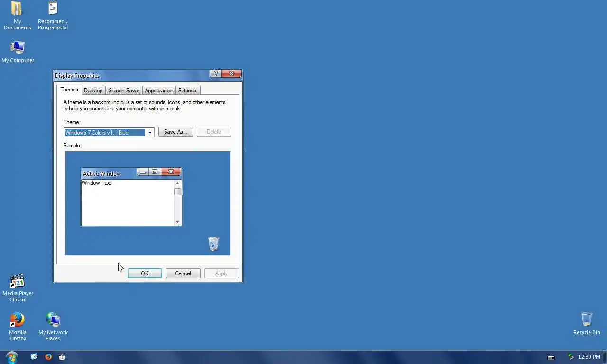Click the network status tray icon

click(571, 357)
